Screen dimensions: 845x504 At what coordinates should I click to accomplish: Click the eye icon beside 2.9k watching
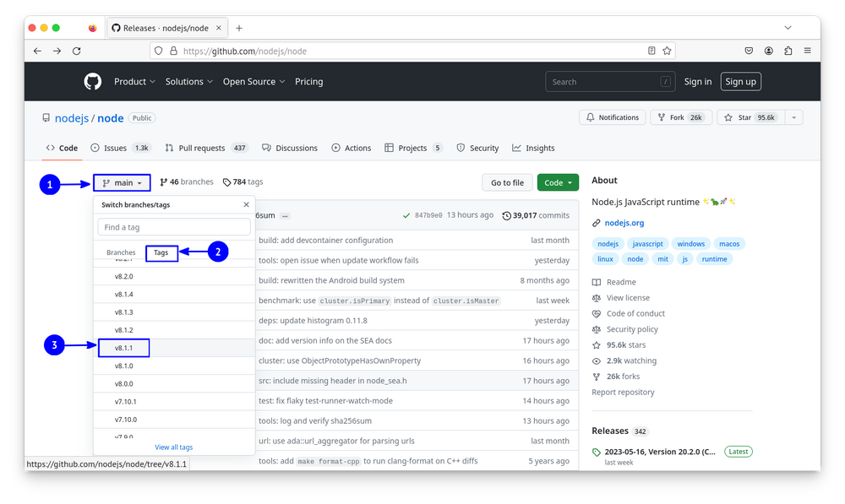[596, 360]
